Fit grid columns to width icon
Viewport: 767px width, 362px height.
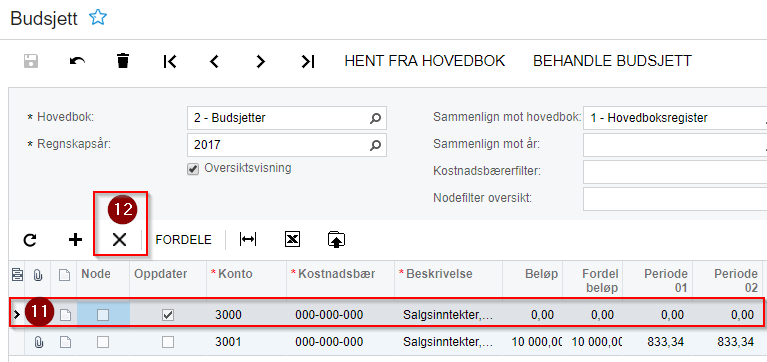point(248,239)
